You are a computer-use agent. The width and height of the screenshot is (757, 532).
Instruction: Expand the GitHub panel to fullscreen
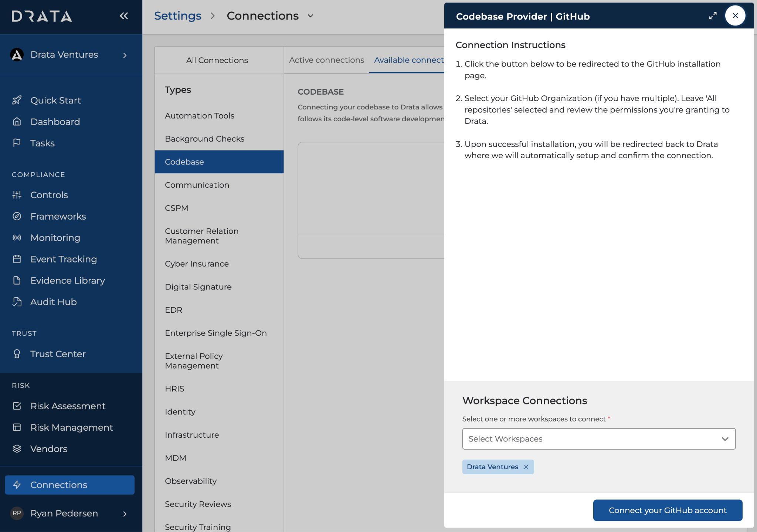pos(713,16)
